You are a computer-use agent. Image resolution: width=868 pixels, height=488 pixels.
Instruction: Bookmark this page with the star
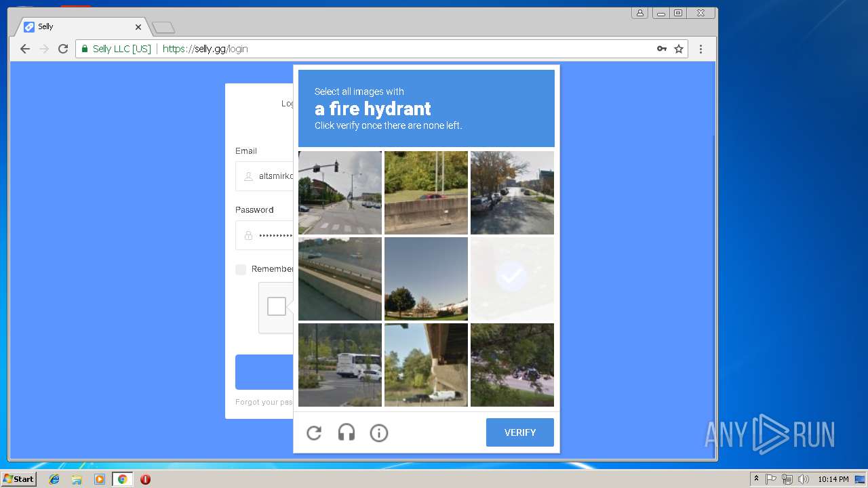[x=679, y=49]
